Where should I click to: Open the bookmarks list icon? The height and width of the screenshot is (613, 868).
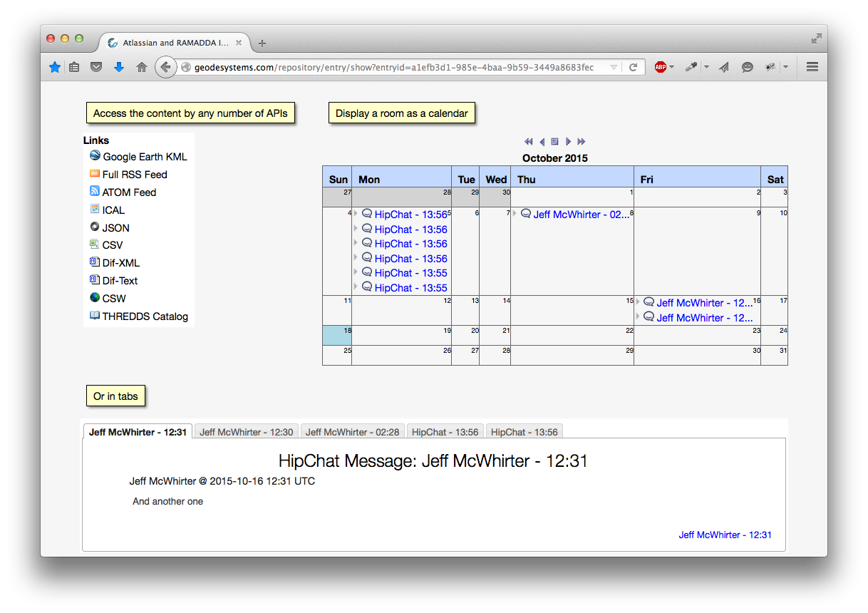click(x=74, y=67)
